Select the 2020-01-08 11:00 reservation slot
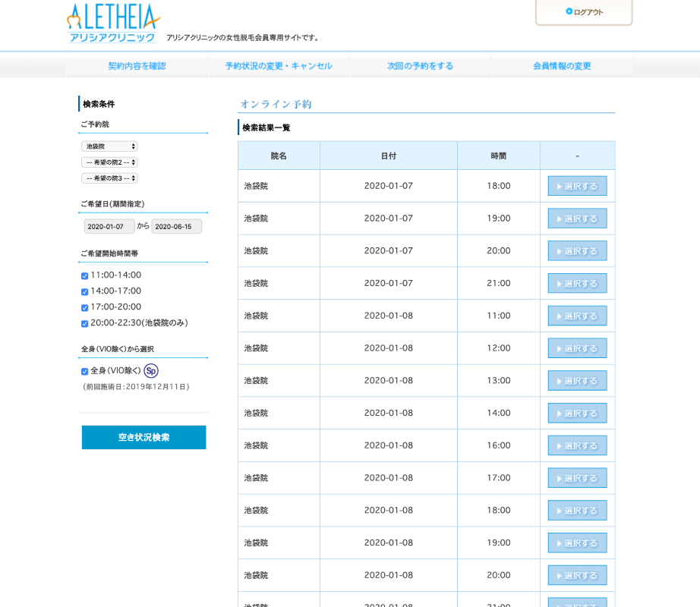The width and height of the screenshot is (700, 607). click(576, 315)
